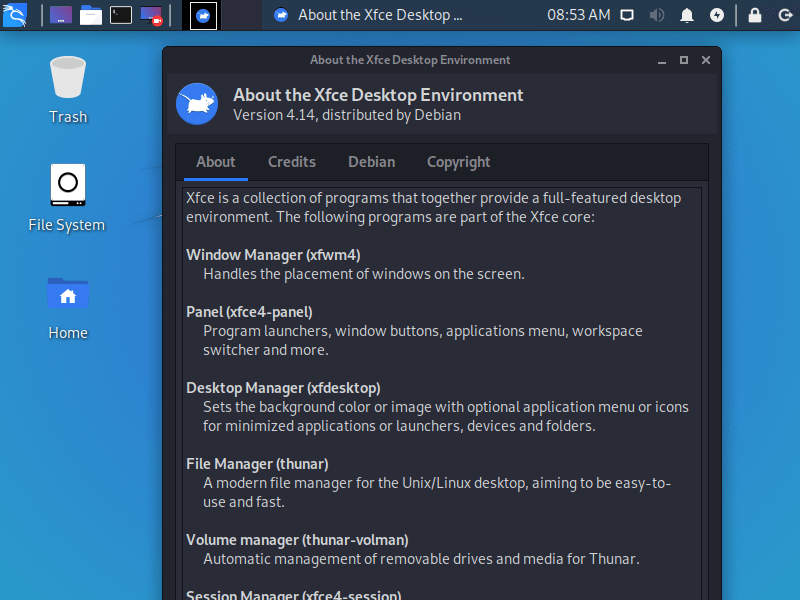800x600 pixels.
Task: Click the 08:53 AM clock
Action: coord(579,15)
